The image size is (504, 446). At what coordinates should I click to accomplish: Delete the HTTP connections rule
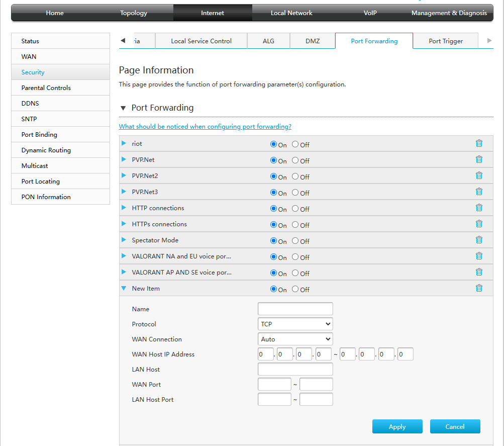click(479, 208)
